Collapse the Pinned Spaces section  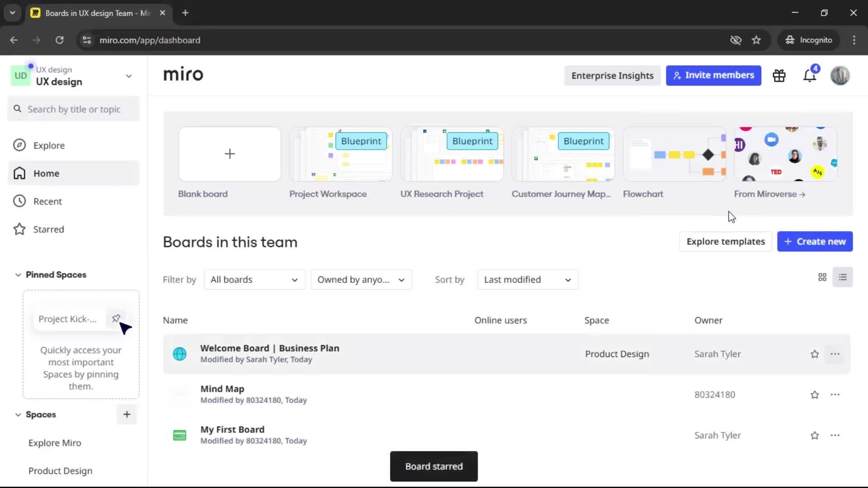click(x=18, y=275)
